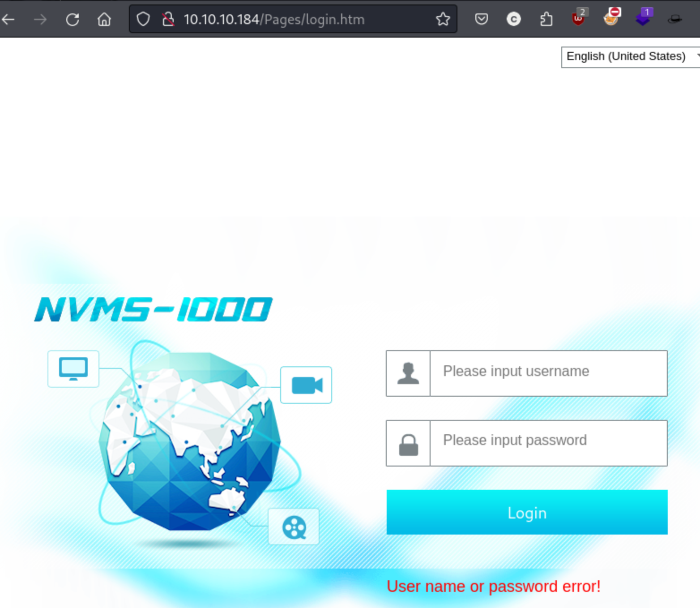700x608 pixels.
Task: Open the extension with red stop badge
Action: coord(611,17)
